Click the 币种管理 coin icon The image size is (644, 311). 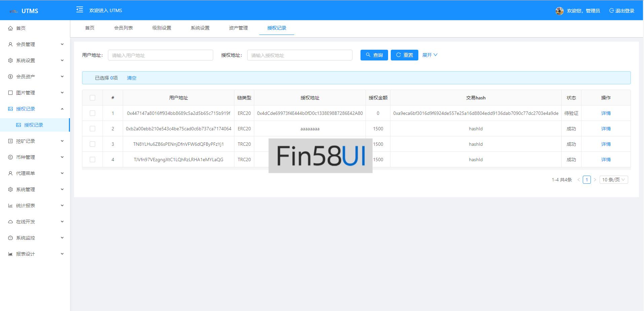tap(10, 157)
